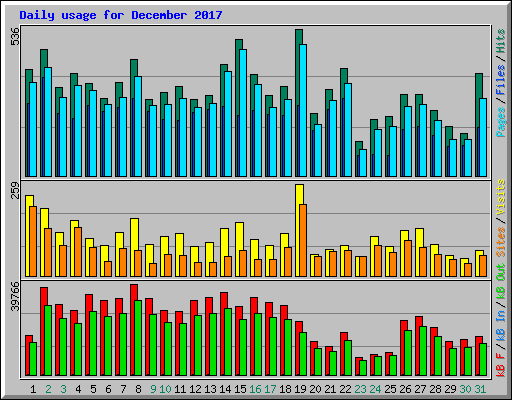Image resolution: width=512 pixels, height=400 pixels.
Task: Select day "15" on the x-axis
Action: coord(240,389)
